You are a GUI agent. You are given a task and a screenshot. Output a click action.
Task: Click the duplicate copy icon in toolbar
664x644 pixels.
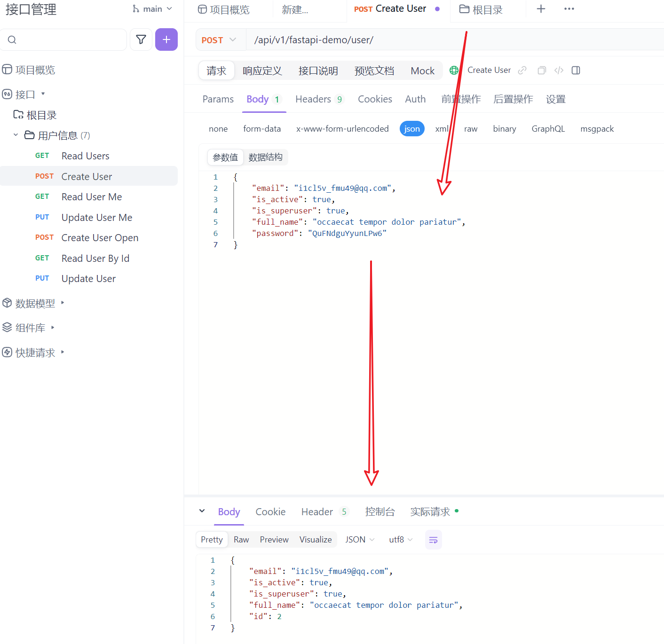(x=542, y=71)
